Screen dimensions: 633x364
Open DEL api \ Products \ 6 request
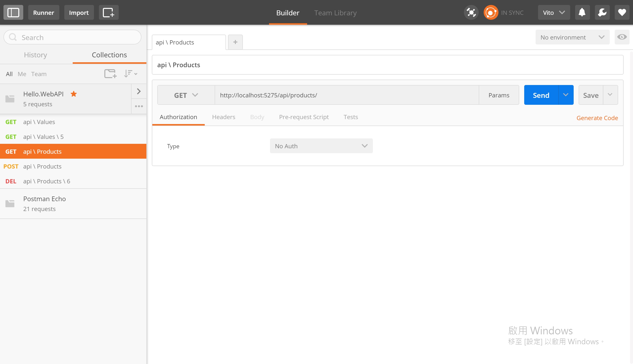click(x=73, y=181)
